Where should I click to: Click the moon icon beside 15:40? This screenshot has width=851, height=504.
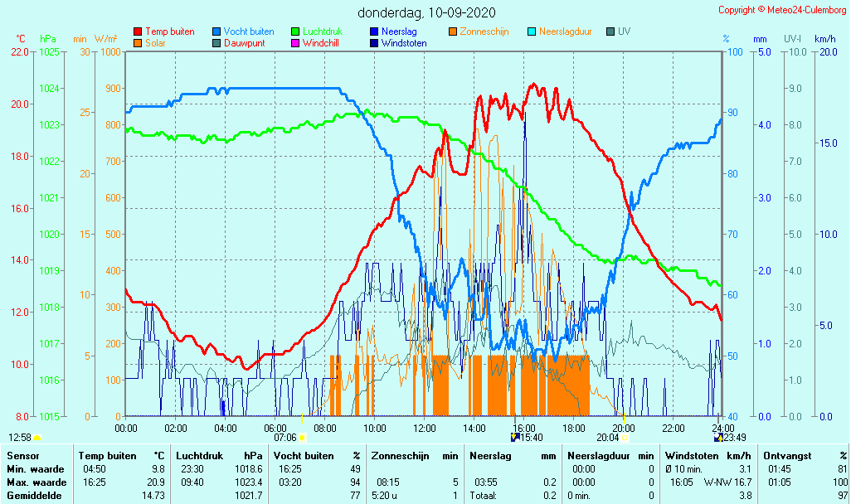(x=516, y=437)
